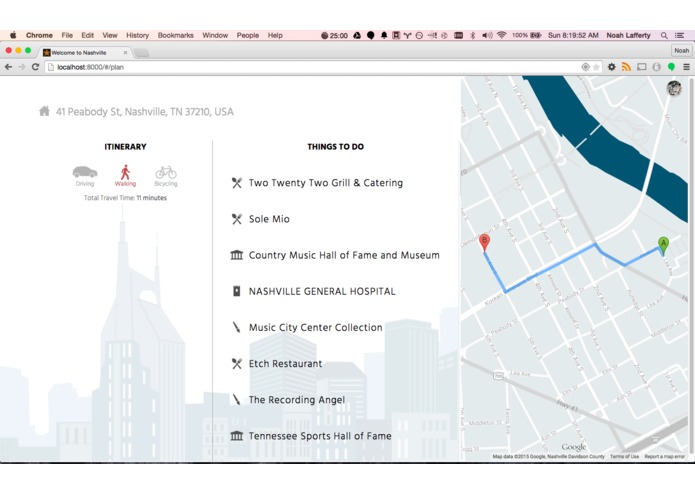The height and width of the screenshot is (494, 695).
Task: Open Sole Mio from the list
Action: pos(269,219)
